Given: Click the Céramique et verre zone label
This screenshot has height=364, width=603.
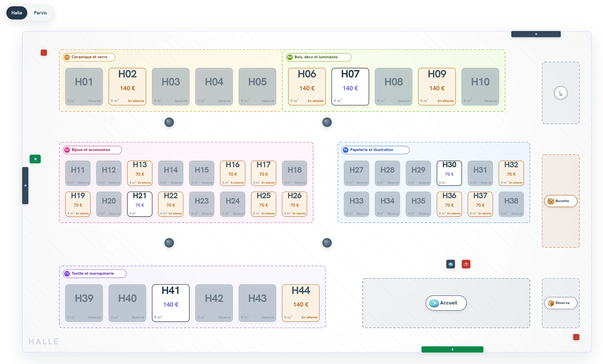Looking at the screenshot, I should [89, 57].
